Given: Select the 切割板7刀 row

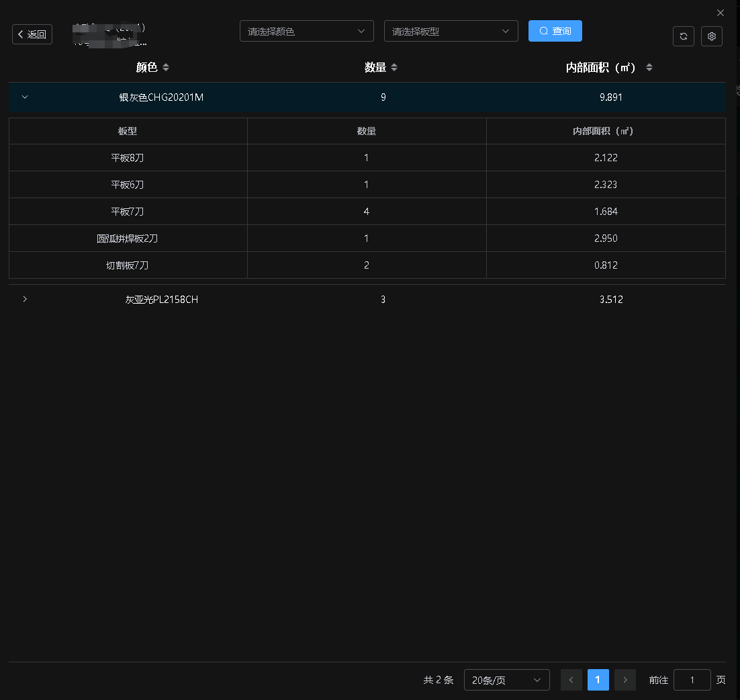Looking at the screenshot, I should click(x=367, y=265).
